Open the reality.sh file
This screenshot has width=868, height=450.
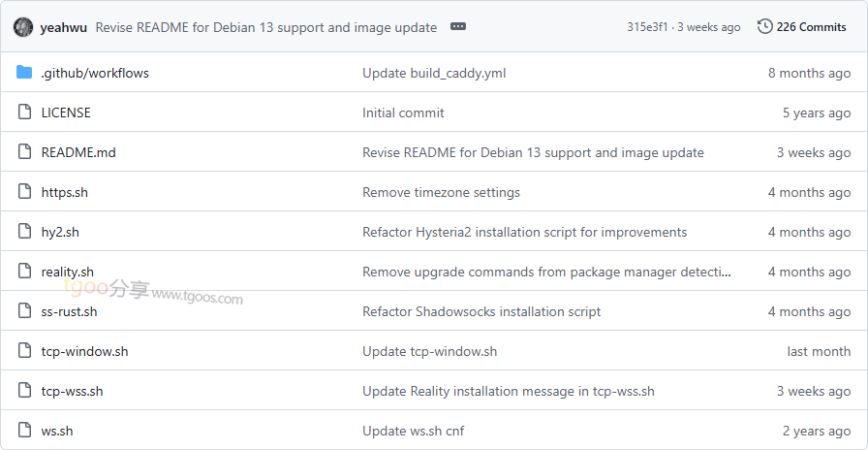pyautogui.click(x=67, y=272)
